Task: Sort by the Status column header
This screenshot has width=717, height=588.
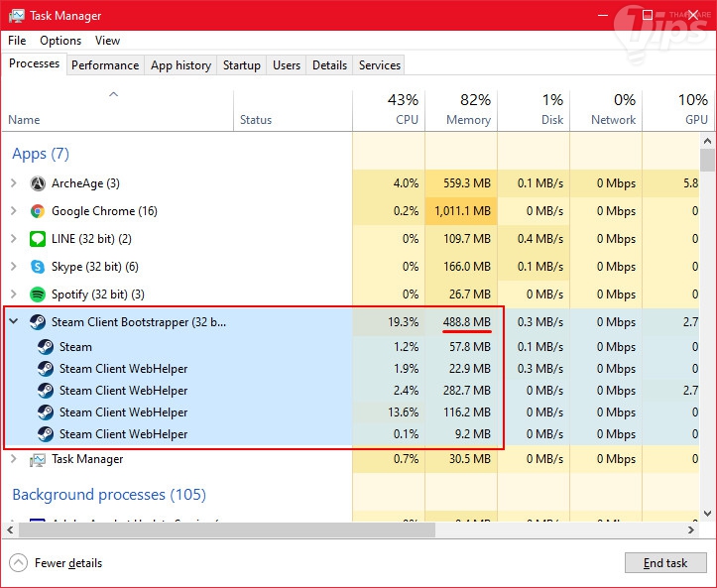Action: point(294,110)
